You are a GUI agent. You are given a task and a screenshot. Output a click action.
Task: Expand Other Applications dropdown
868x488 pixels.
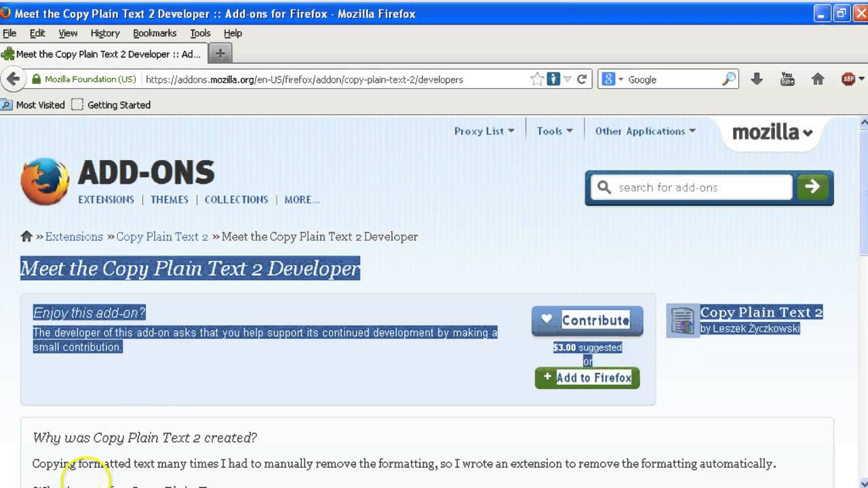click(x=645, y=131)
